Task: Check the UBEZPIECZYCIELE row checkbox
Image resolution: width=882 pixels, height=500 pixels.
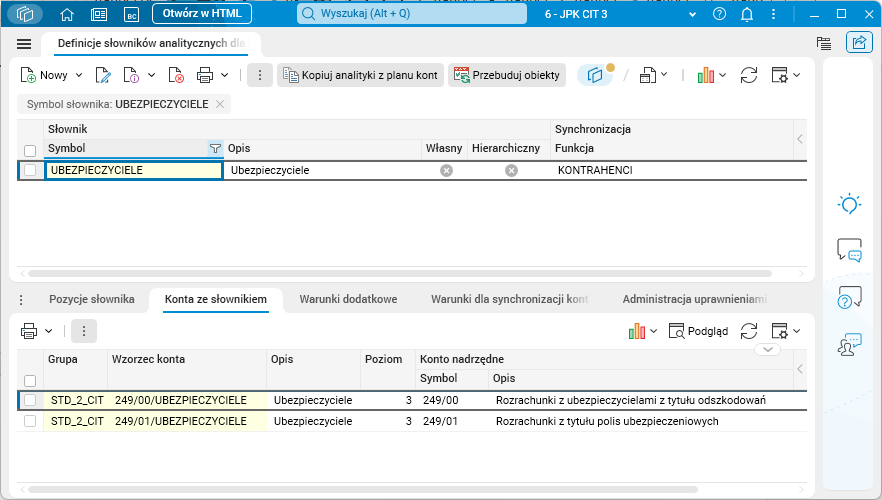Action: (x=30, y=170)
